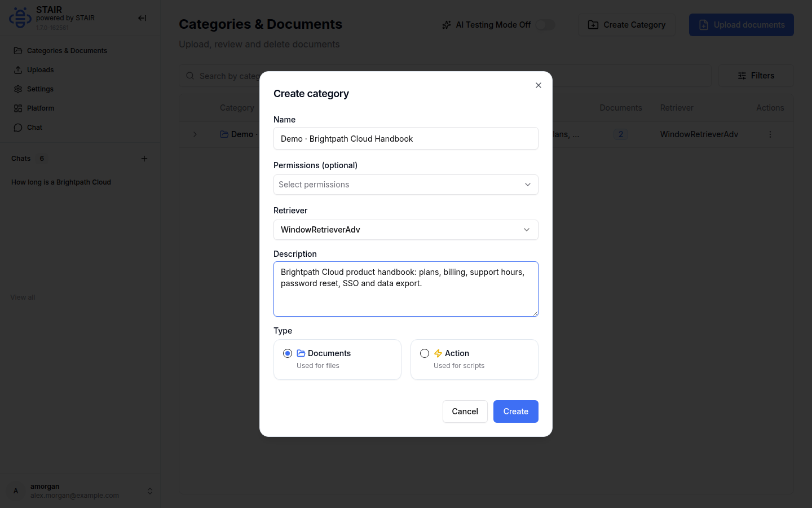The width and height of the screenshot is (812, 508).
Task: Click the Demo folder icon in table
Action: tap(224, 134)
